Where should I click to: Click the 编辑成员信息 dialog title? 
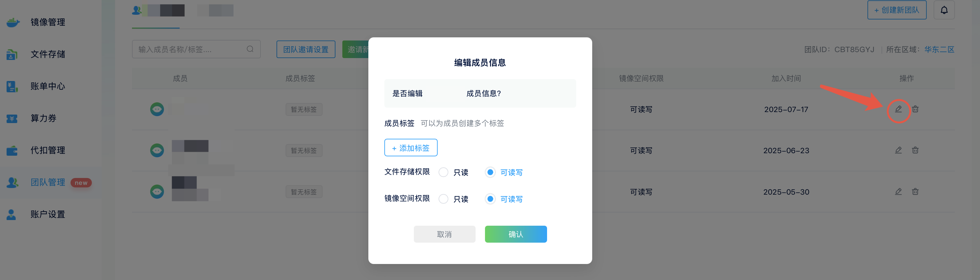point(480,62)
